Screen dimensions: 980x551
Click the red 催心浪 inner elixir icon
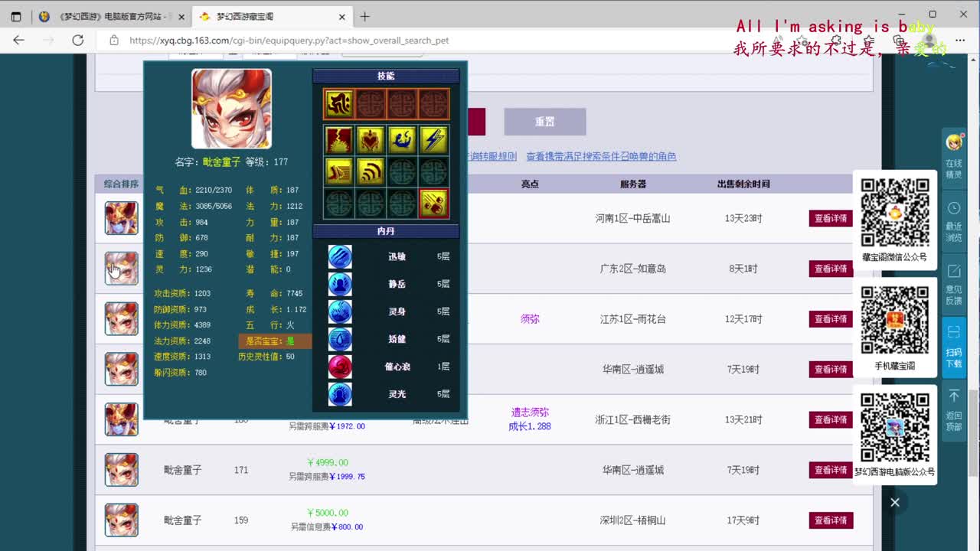coord(340,367)
